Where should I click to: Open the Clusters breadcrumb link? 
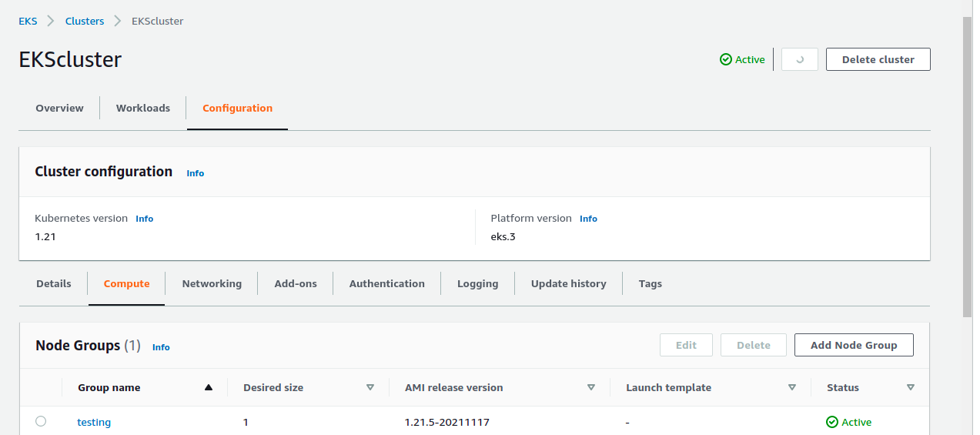coord(85,22)
